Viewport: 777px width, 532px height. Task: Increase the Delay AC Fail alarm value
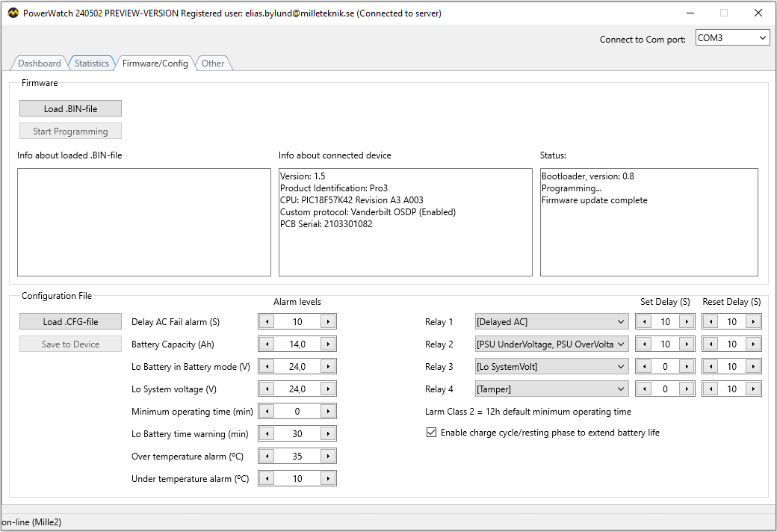tap(328, 321)
